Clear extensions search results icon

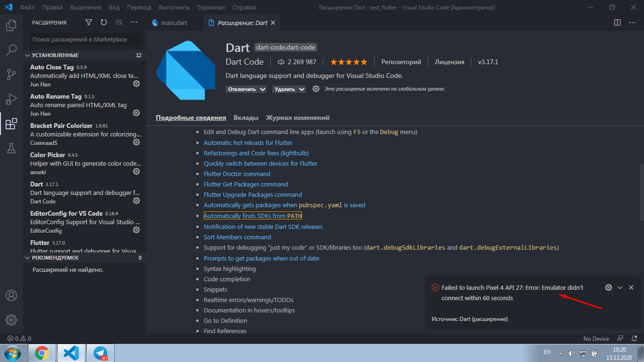(119, 22)
